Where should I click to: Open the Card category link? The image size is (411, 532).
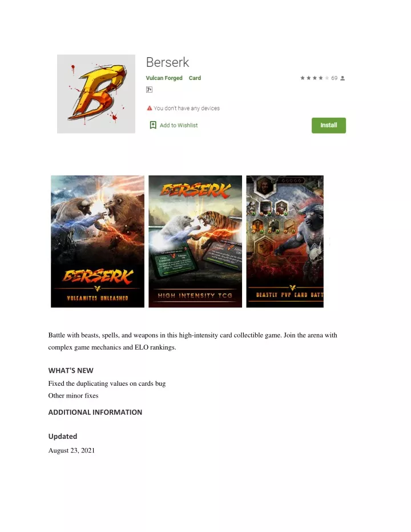(x=195, y=78)
